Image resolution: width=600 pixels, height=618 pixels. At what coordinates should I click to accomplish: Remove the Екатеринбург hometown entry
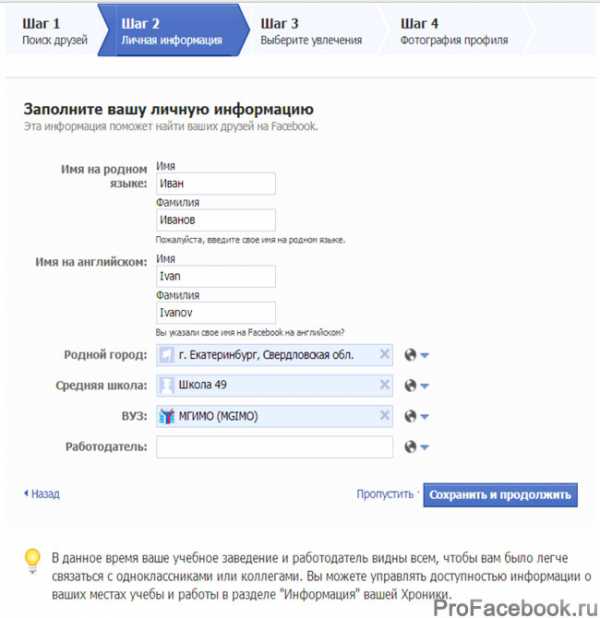pyautogui.click(x=384, y=354)
